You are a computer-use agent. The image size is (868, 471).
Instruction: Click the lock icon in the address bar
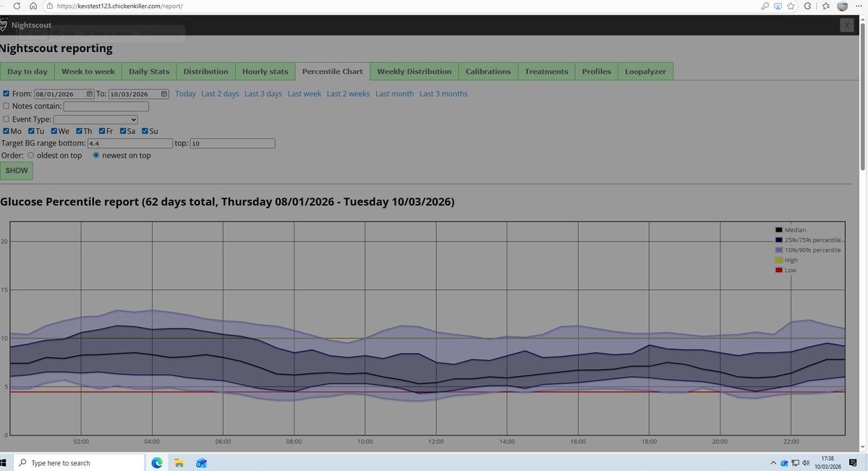(50, 6)
